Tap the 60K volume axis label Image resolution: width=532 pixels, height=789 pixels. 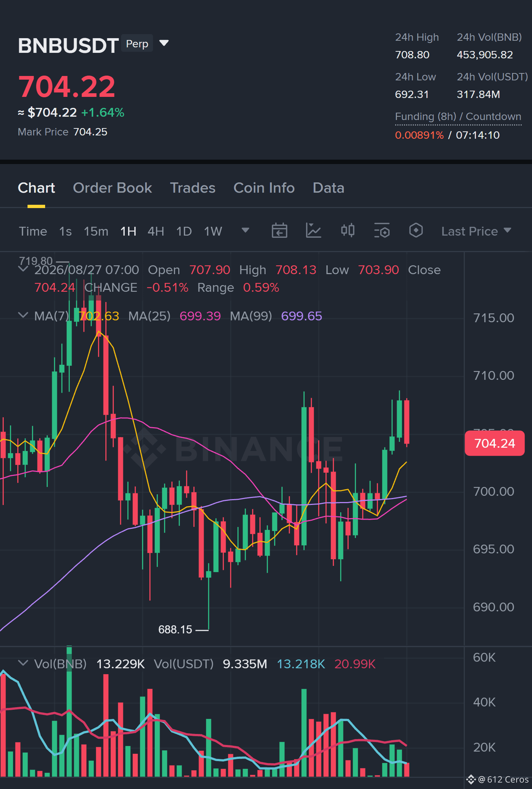(484, 657)
